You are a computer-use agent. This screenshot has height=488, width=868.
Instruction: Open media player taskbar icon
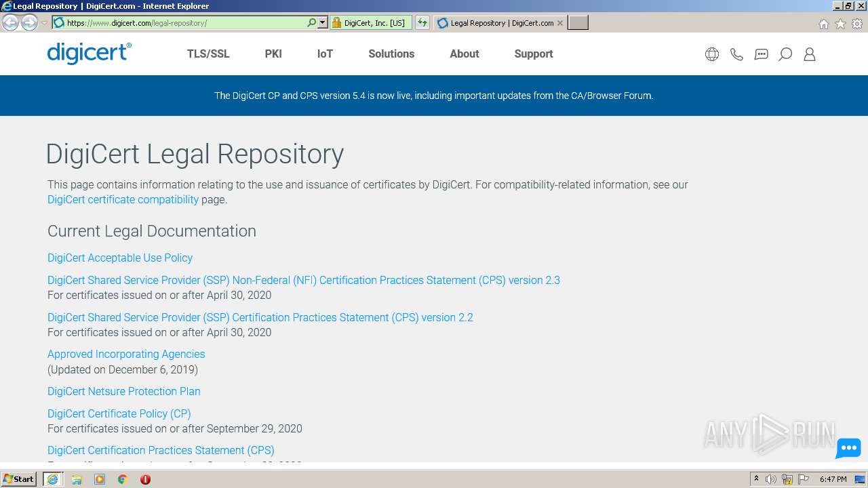point(100,479)
